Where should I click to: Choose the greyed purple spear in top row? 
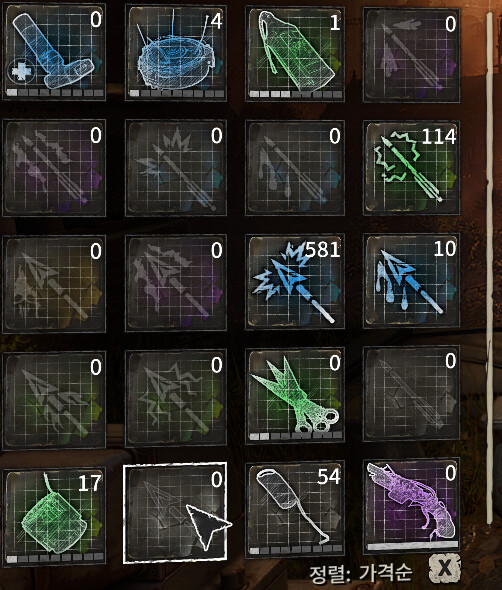[x=411, y=55]
